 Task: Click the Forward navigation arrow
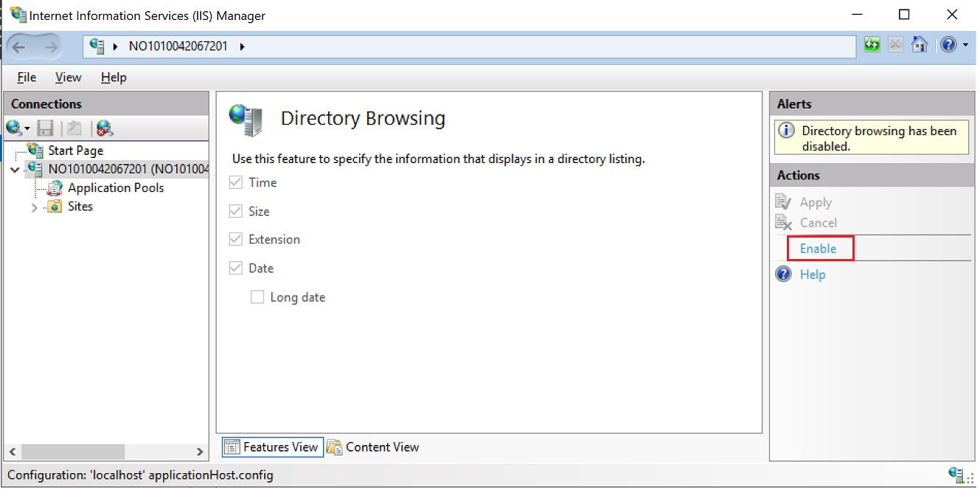(50, 46)
